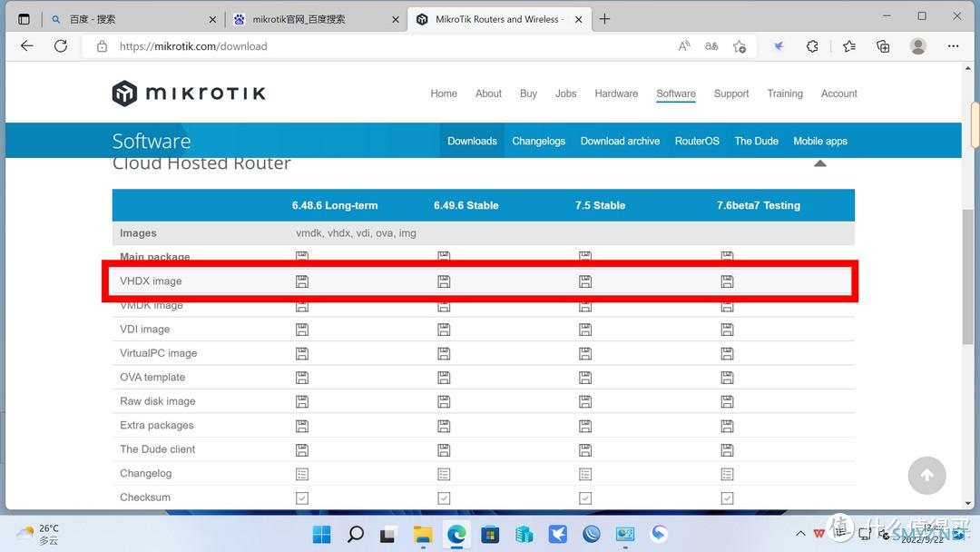Open the Support page
This screenshot has height=552, width=980.
pos(731,94)
